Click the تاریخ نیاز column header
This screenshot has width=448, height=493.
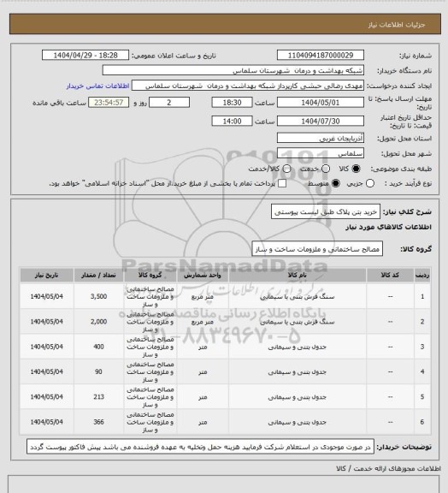tap(46, 275)
